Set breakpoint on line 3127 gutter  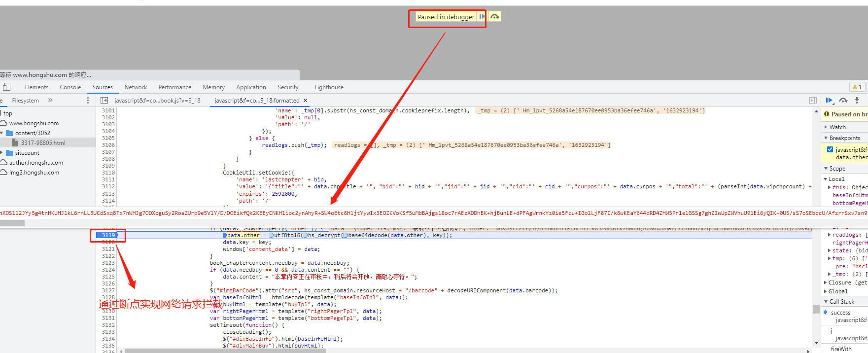[108, 290]
